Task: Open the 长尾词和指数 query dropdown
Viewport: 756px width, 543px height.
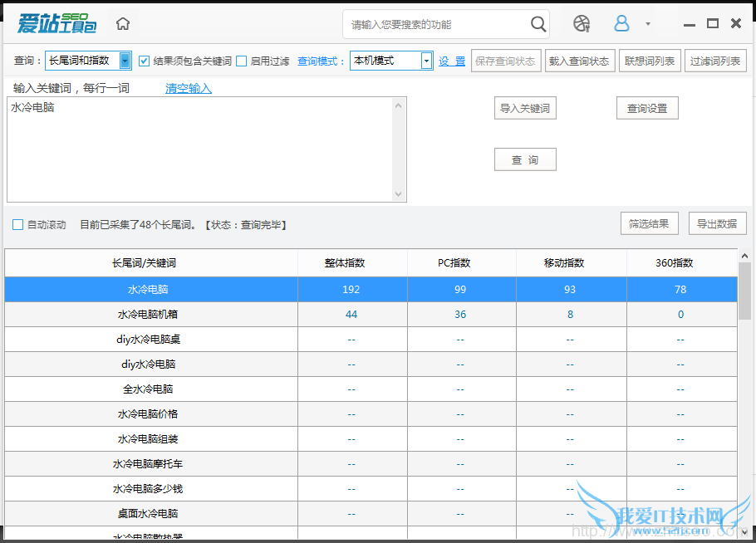Action: [125, 61]
